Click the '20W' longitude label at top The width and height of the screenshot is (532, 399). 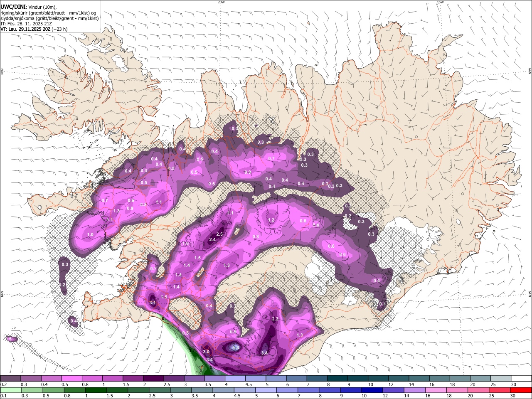pos(221,2)
